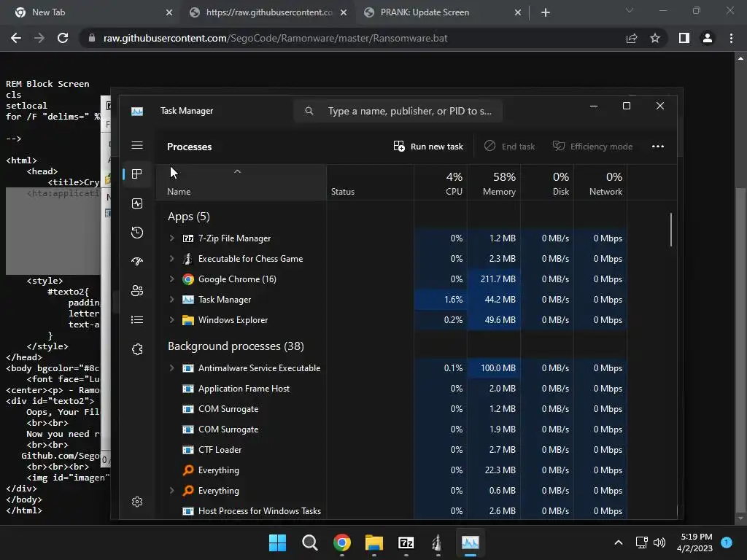
Task: Go back in Chrome
Action: click(16, 38)
